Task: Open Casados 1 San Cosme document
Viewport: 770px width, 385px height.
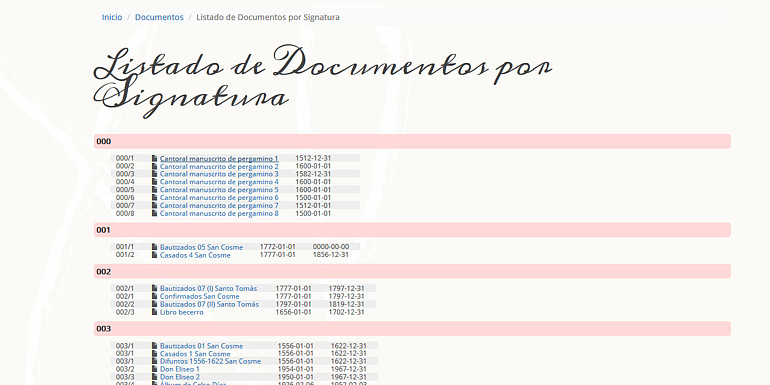Action: [195, 354]
